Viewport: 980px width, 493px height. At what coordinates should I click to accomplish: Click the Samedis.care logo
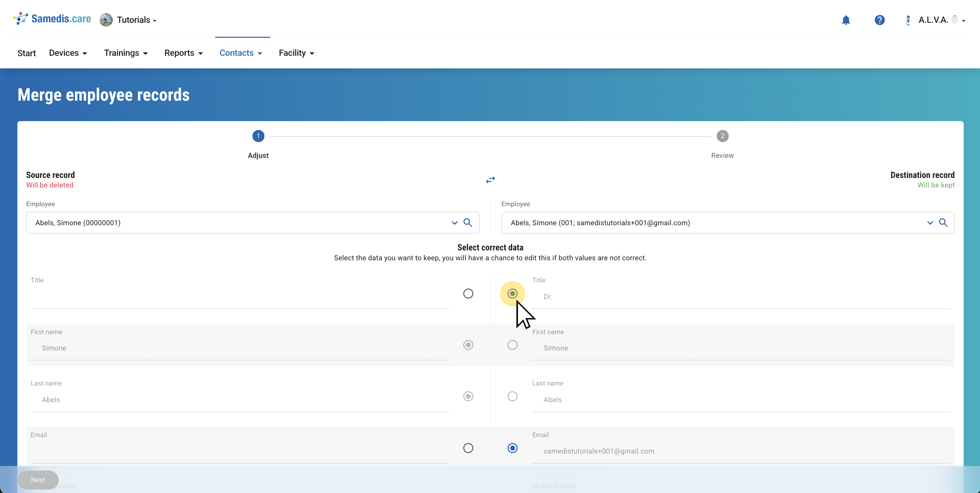click(52, 19)
